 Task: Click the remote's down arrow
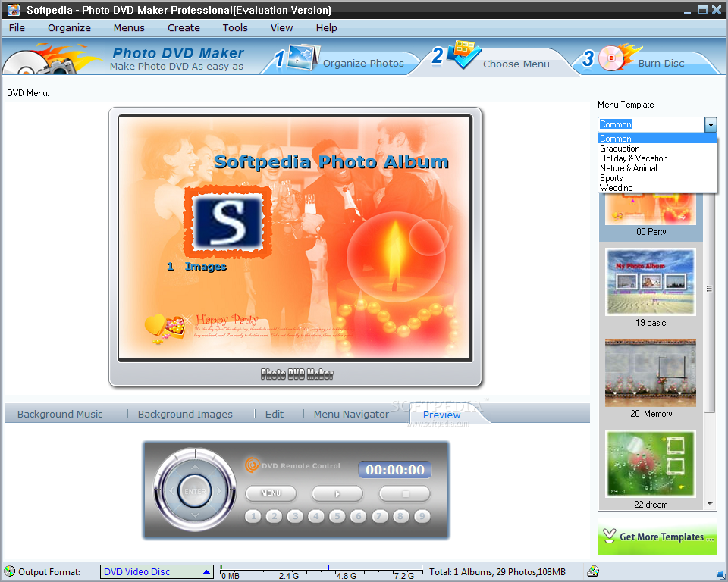(195, 515)
